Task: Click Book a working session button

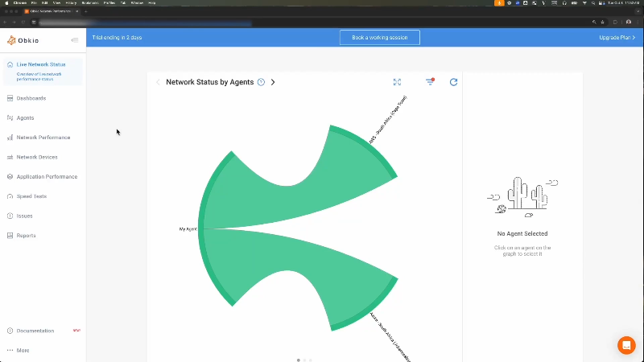Action: (379, 38)
